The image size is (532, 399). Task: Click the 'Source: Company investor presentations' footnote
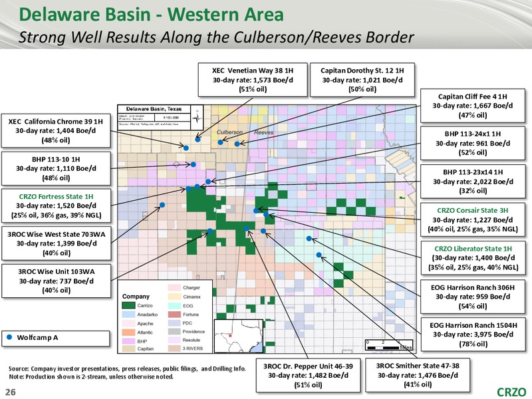tap(127, 368)
